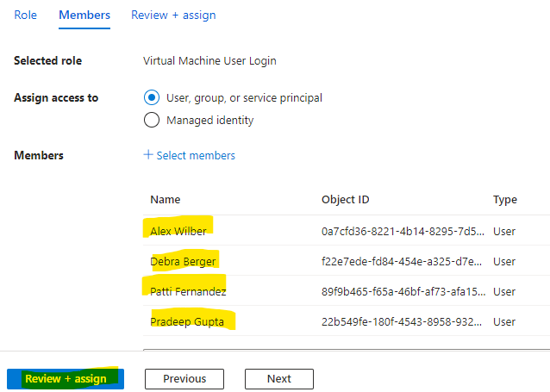Click the Type column header

(505, 200)
